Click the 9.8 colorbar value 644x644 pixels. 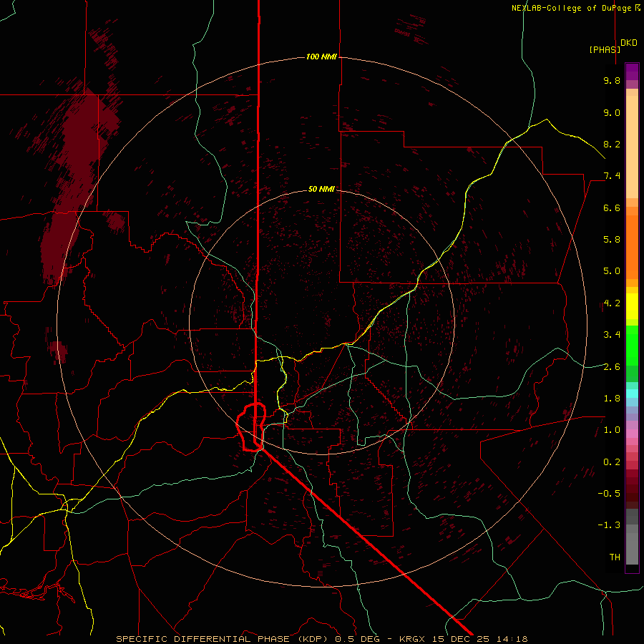click(612, 80)
